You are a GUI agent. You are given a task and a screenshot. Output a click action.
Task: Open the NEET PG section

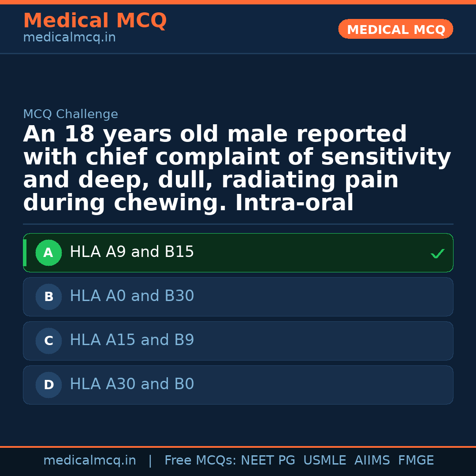coord(268,460)
